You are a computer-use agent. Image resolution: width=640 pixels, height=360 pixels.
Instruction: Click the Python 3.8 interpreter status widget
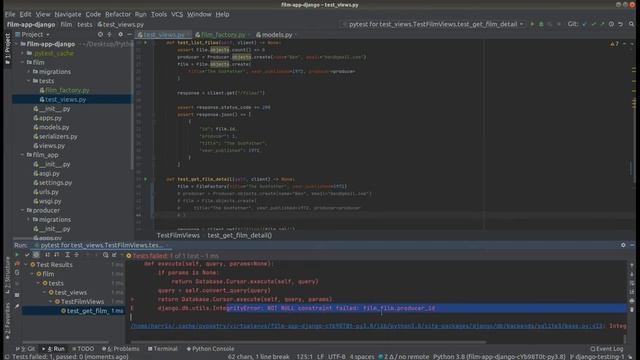[x=499, y=357]
